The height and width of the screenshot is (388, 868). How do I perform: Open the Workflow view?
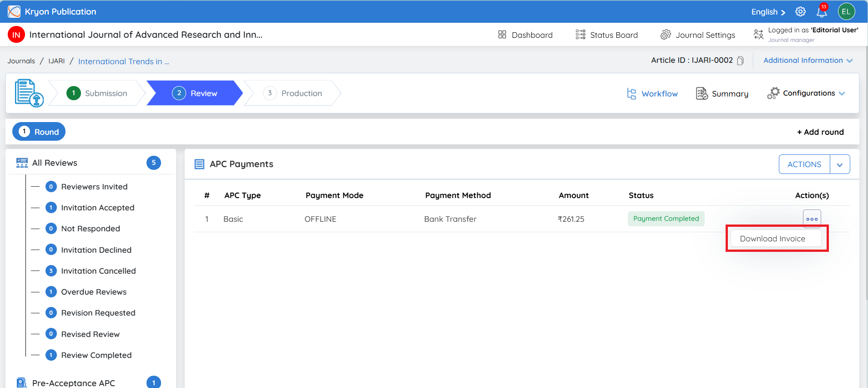tap(652, 93)
